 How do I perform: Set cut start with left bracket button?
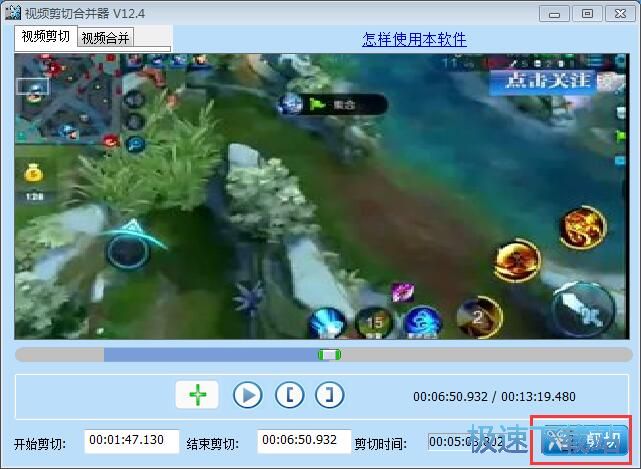pos(290,395)
